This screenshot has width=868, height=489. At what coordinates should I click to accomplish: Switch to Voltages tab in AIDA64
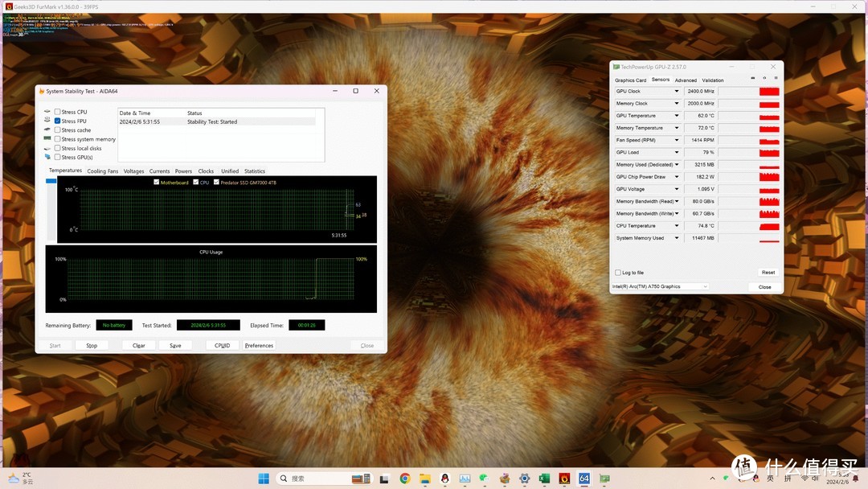133,171
